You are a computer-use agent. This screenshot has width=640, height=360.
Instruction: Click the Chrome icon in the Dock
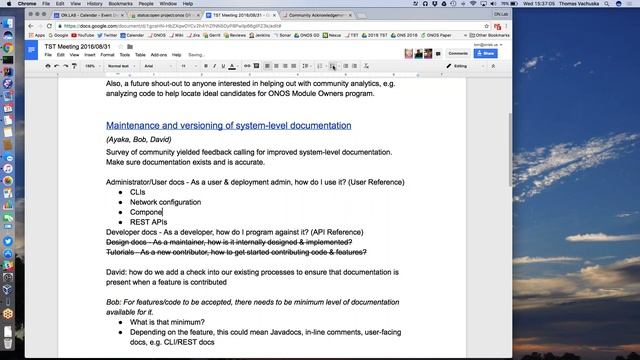click(x=8, y=48)
